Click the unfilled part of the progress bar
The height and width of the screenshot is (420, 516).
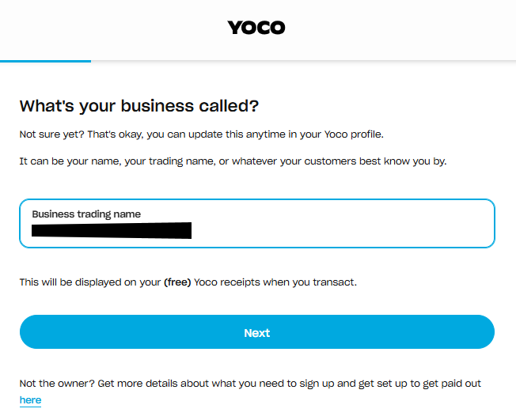301,61
